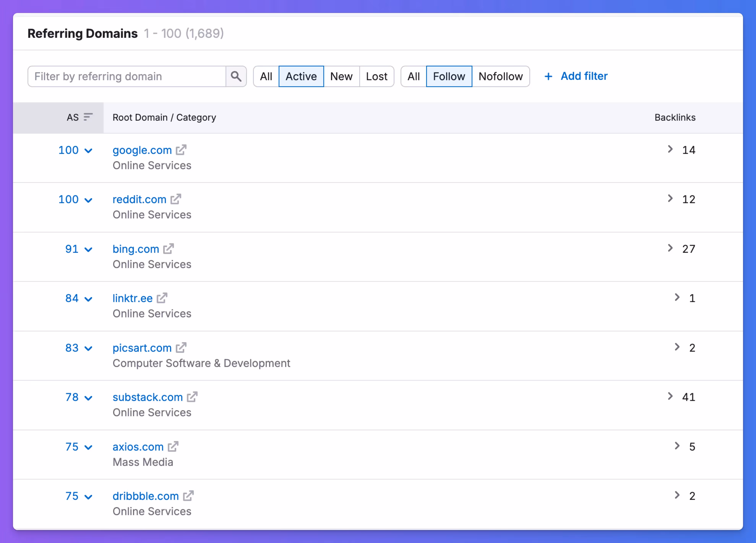Expand backlinks chevron for google.com row

pos(670,149)
